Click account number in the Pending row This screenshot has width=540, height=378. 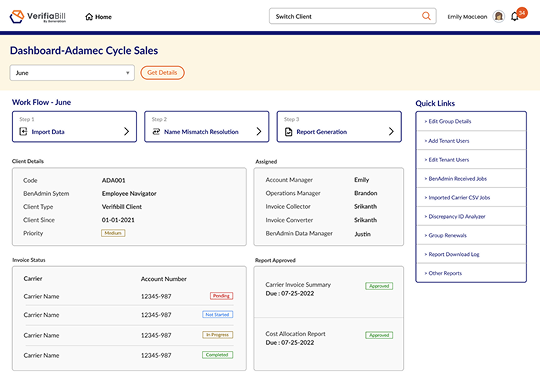point(156,296)
